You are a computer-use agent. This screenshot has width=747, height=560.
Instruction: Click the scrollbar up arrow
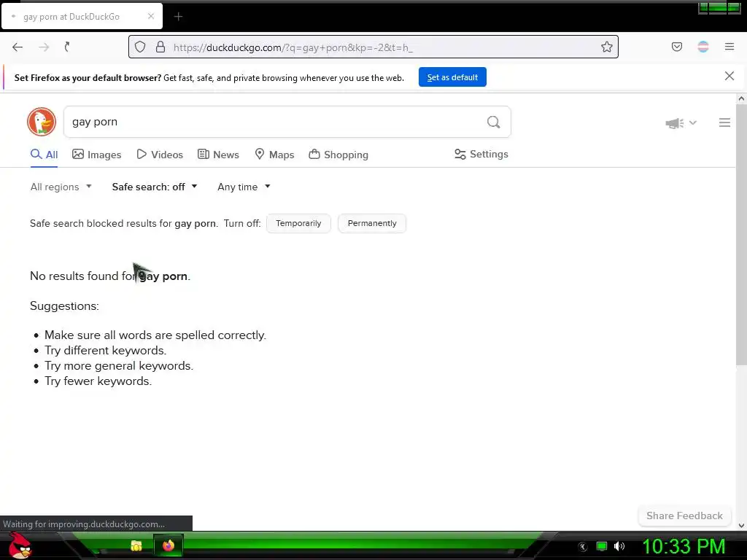coord(741,98)
